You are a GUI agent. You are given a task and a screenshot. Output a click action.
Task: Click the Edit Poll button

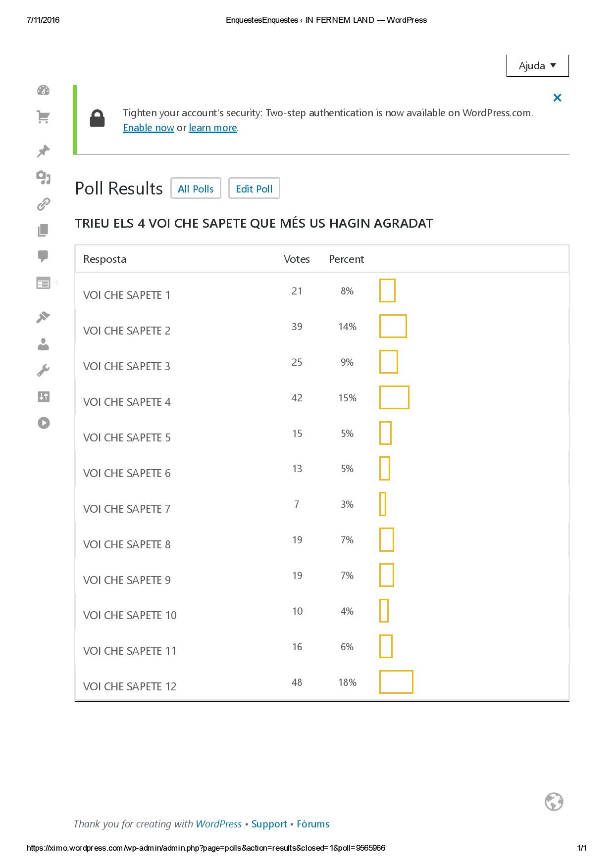[x=254, y=189]
